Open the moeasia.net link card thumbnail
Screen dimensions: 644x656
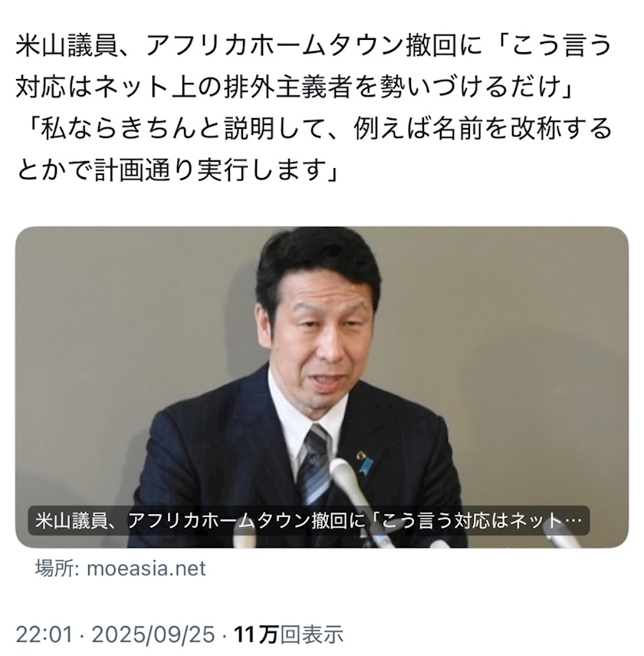[x=321, y=387]
